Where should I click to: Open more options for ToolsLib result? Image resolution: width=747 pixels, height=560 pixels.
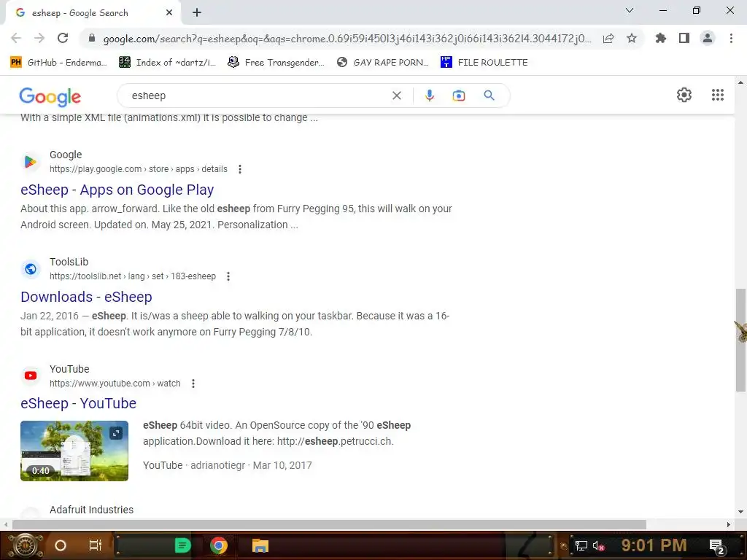coord(228,276)
